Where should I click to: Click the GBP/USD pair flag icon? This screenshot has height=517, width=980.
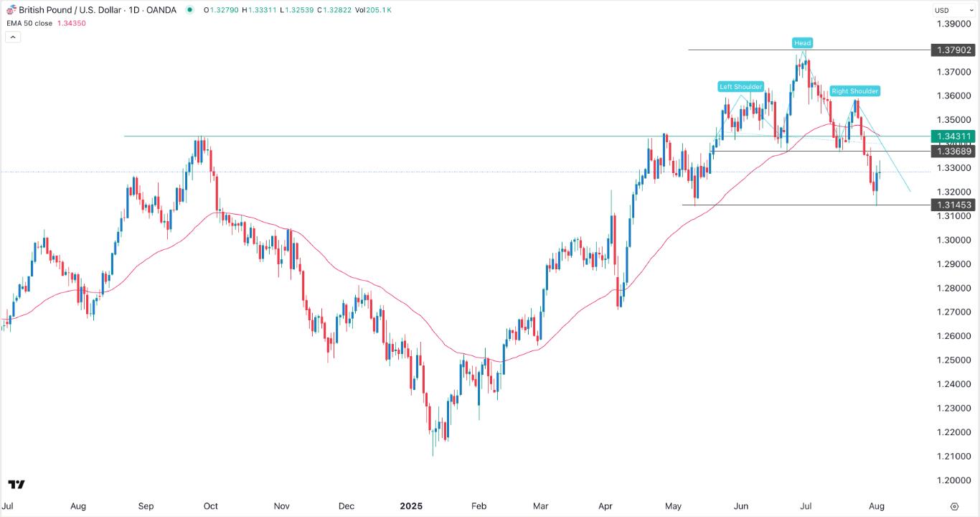point(12,9)
